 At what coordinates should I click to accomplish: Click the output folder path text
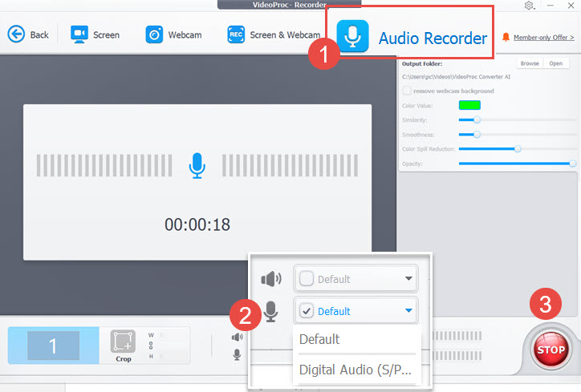456,77
